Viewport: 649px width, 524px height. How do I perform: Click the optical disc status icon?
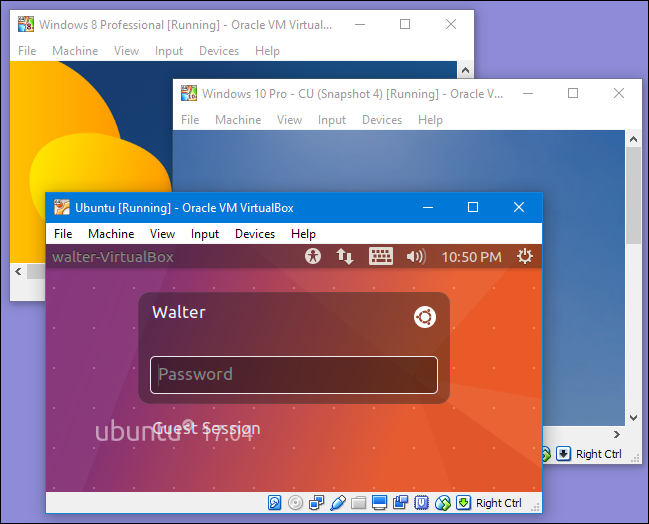pos(295,502)
